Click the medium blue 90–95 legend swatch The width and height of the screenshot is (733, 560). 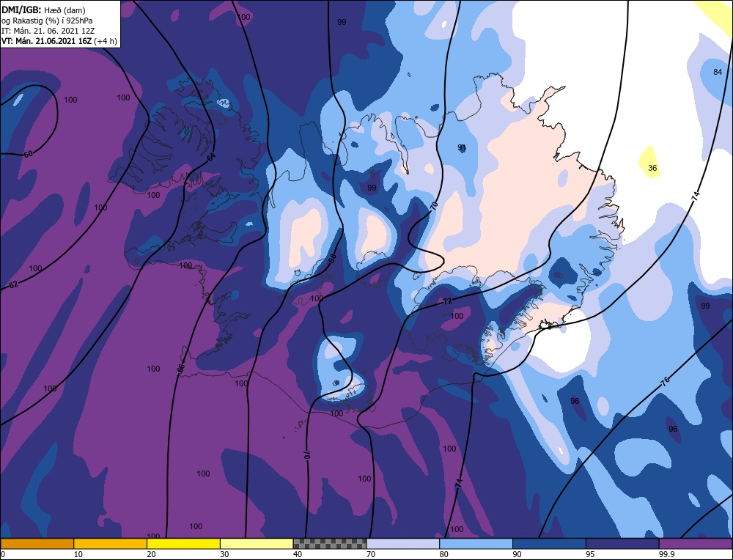[549, 544]
